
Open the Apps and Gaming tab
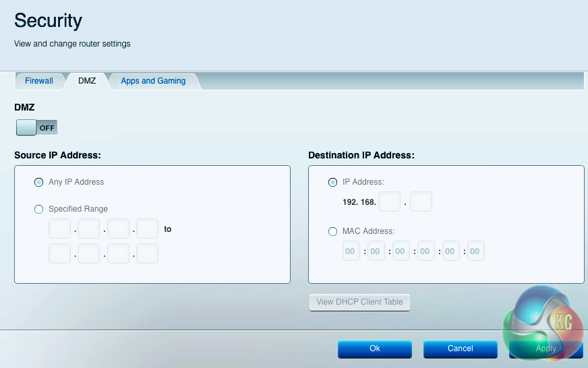click(153, 81)
